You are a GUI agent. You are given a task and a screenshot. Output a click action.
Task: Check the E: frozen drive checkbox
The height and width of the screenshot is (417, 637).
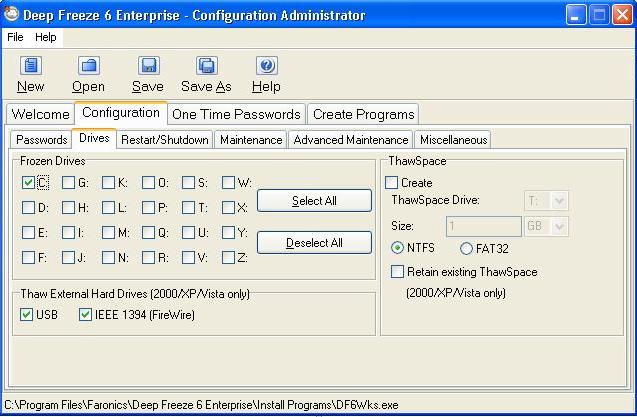click(x=28, y=232)
